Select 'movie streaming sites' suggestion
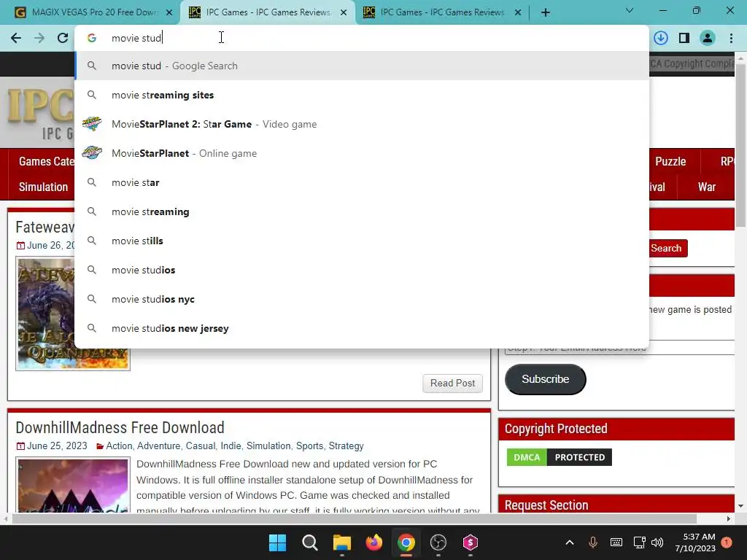 point(362,95)
